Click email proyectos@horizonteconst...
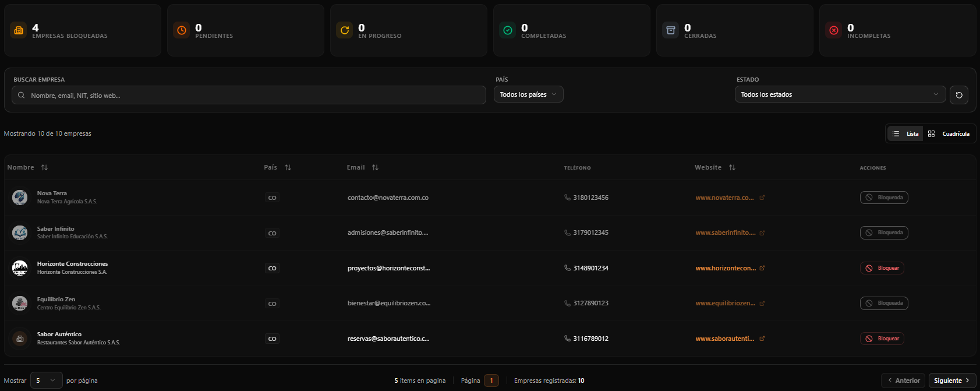 tap(388, 268)
